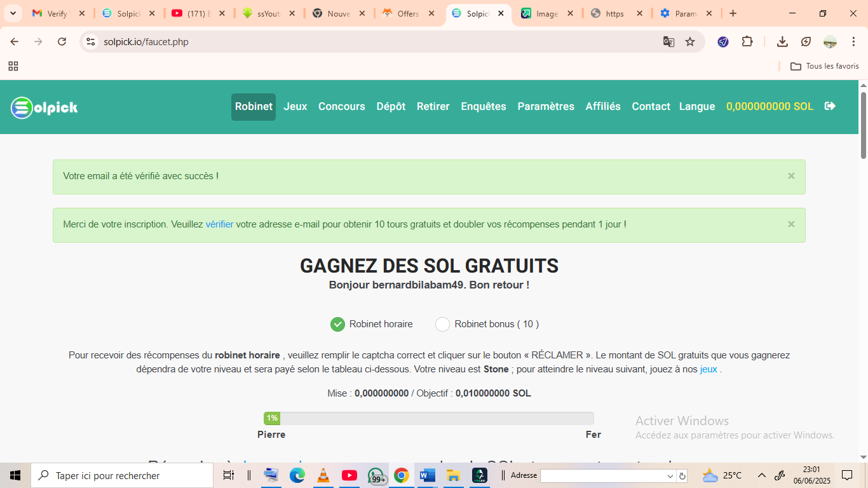
Task: Go back with the browser back arrow
Action: (15, 42)
